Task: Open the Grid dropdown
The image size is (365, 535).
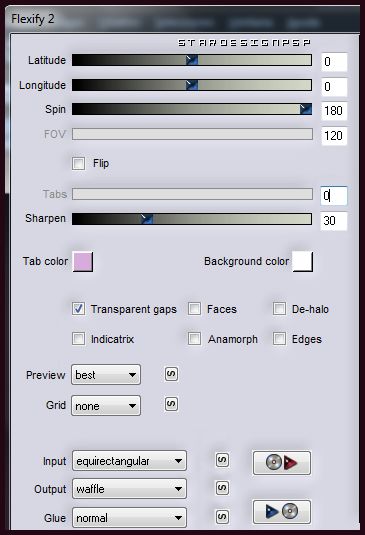Action: pyautogui.click(x=106, y=406)
